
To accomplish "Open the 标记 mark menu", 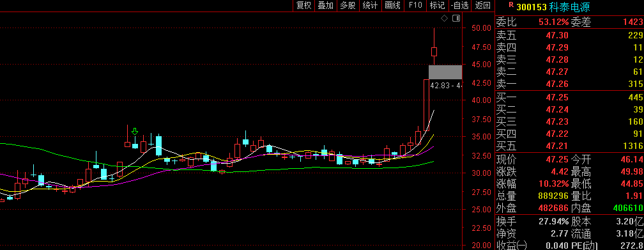I will pyautogui.click(x=437, y=5).
